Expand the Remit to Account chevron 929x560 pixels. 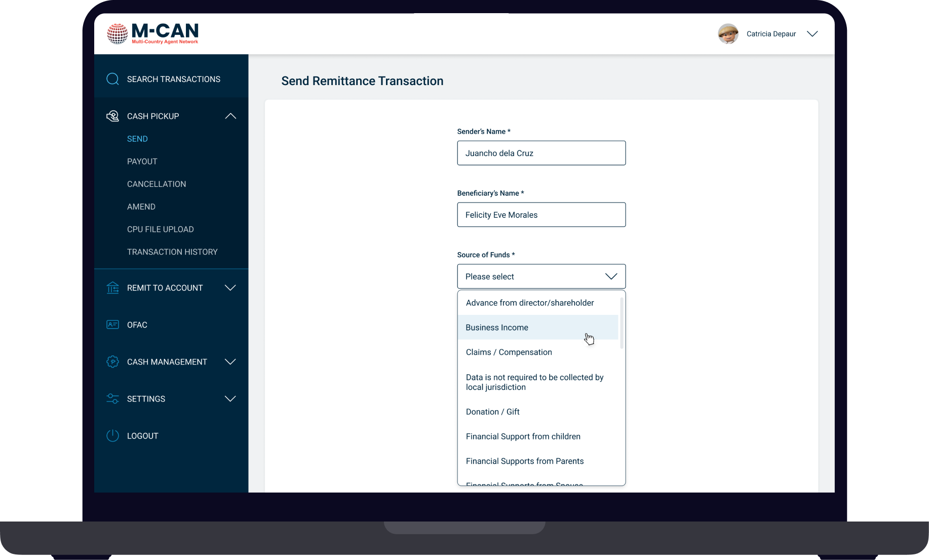tap(230, 288)
